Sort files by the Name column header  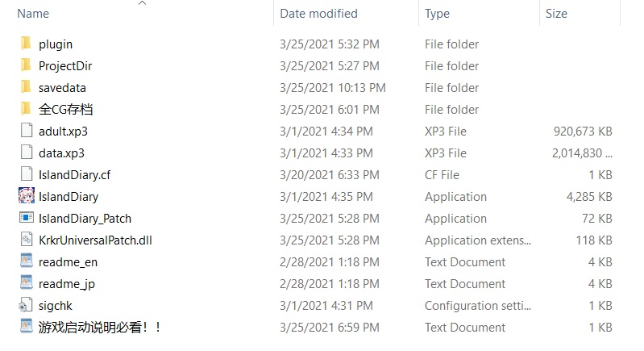tap(33, 14)
